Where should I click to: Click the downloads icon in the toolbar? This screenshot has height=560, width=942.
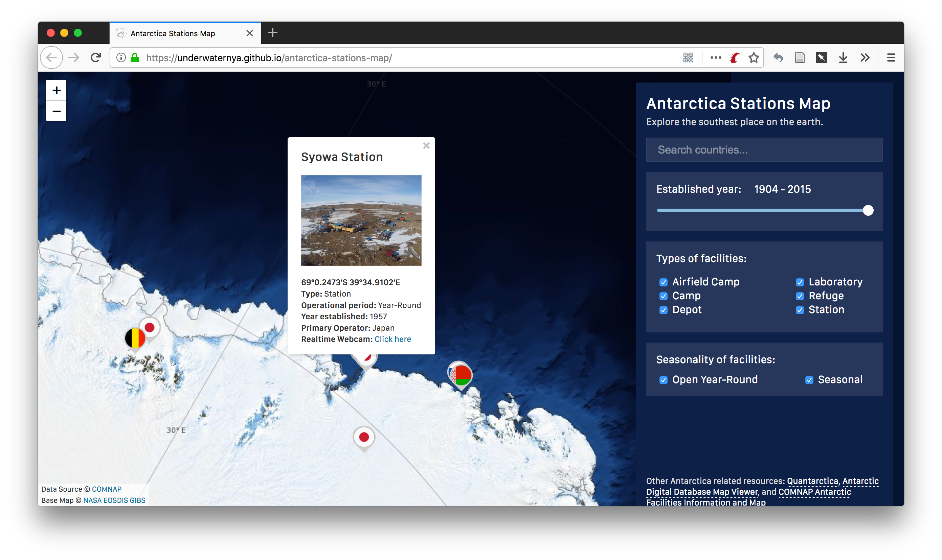coord(843,57)
